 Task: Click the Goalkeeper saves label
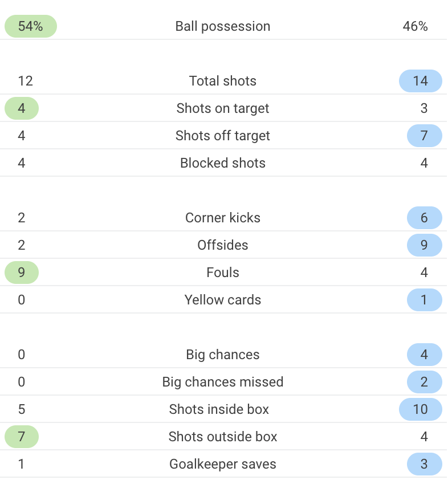pos(223,465)
